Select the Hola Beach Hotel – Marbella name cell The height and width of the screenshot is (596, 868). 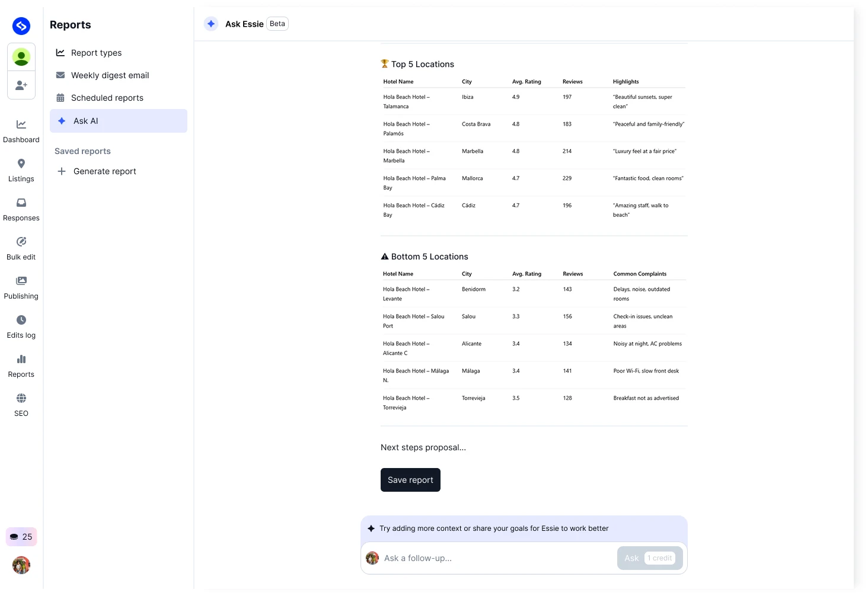(407, 156)
